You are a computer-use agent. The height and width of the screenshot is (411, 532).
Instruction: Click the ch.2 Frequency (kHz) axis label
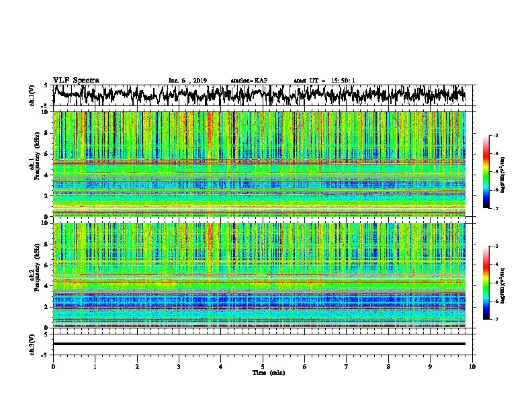point(34,267)
